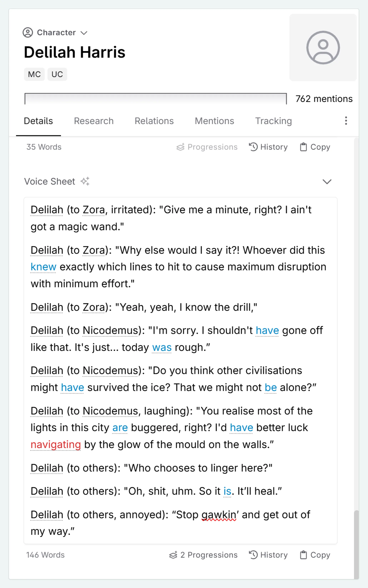Click the character avatar placeholder image
368x588 pixels.
point(323,48)
